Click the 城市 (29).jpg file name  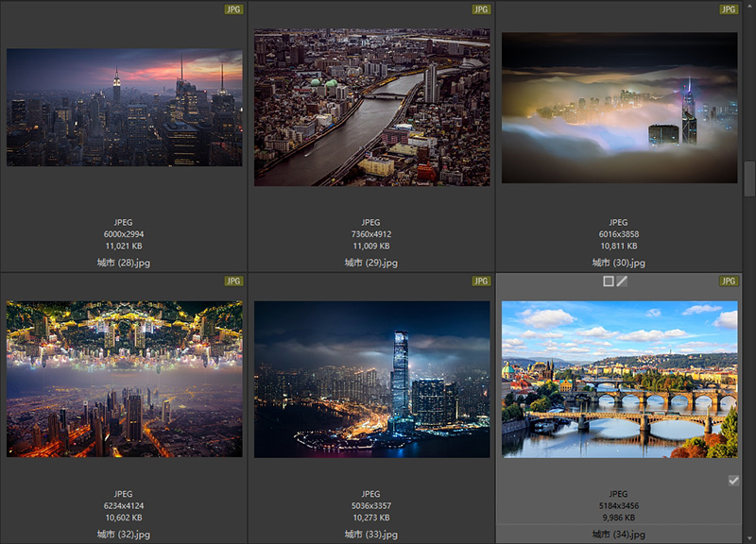pos(371,263)
